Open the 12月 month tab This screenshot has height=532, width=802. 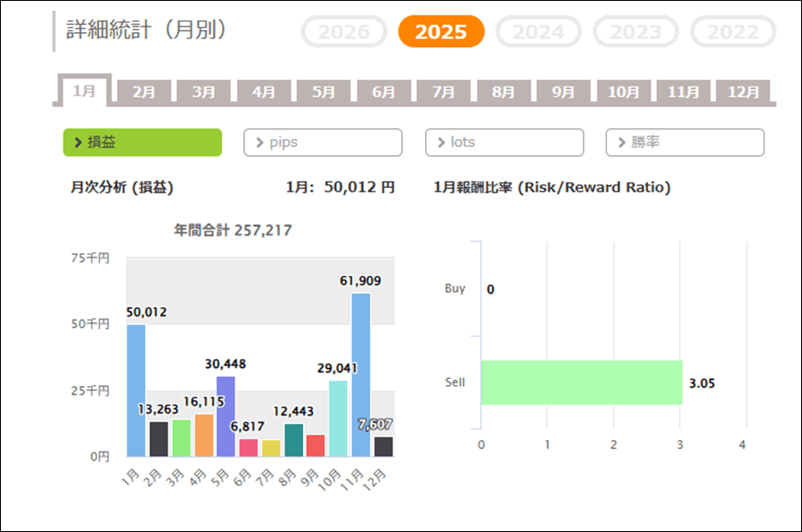743,92
